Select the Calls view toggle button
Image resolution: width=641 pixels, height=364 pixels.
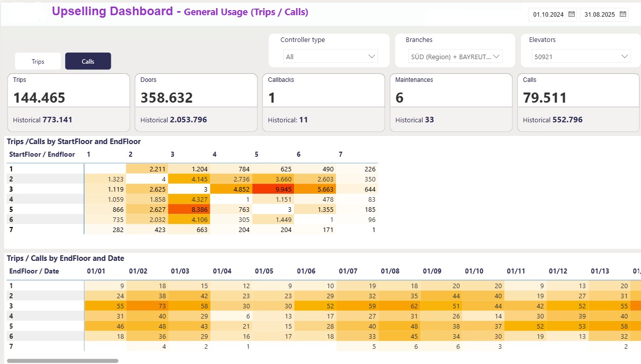point(88,61)
